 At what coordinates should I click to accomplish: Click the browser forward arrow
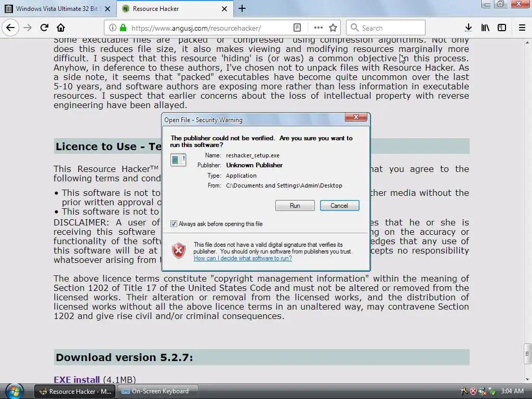(x=28, y=28)
